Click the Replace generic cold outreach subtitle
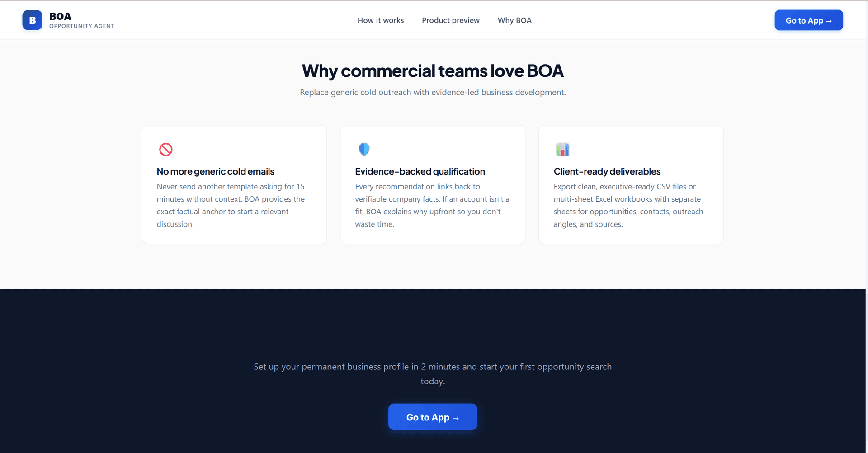Image resolution: width=868 pixels, height=453 pixels. tap(433, 92)
